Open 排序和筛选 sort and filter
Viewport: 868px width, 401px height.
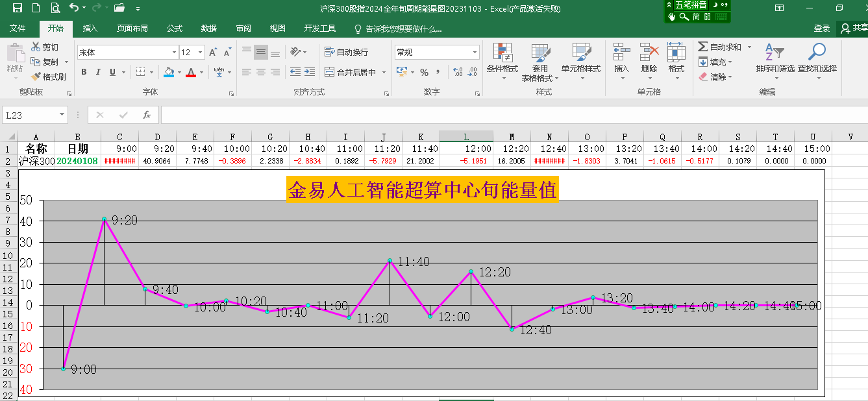[x=775, y=62]
